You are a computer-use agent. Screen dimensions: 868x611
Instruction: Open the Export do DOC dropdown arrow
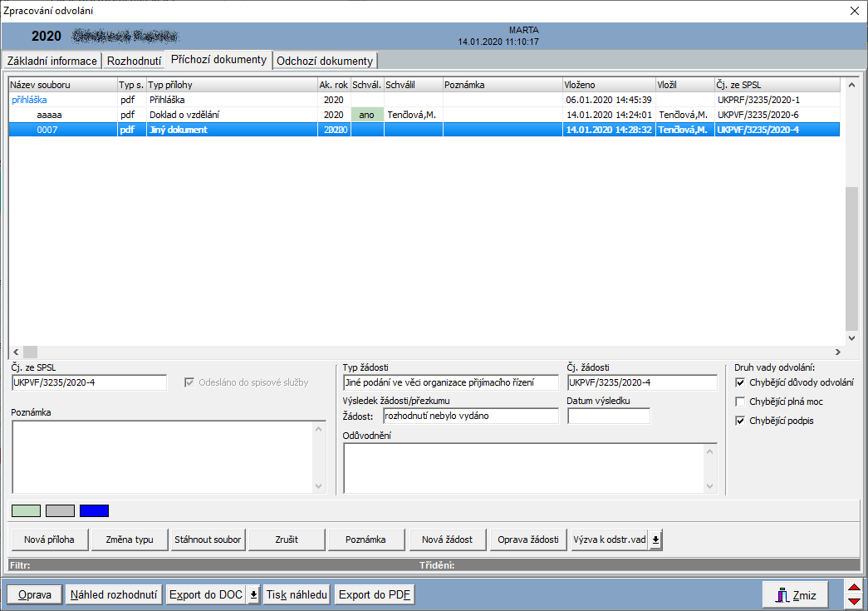coord(253,594)
